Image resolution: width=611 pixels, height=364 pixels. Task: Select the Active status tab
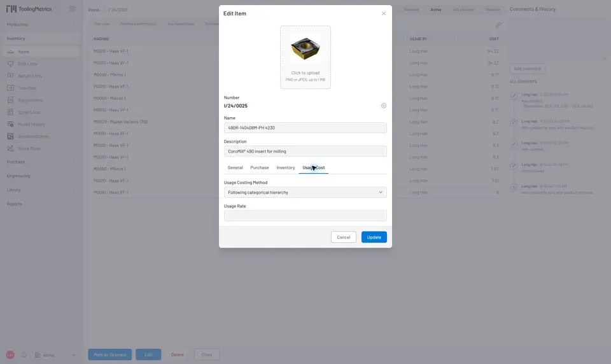(435, 10)
